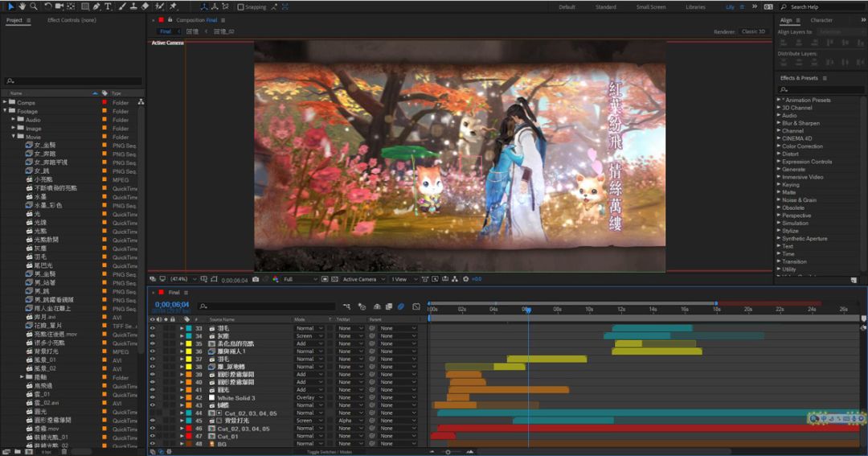Enable the Snapping checkbox
Image resolution: width=868 pixels, height=456 pixels.
tap(241, 6)
